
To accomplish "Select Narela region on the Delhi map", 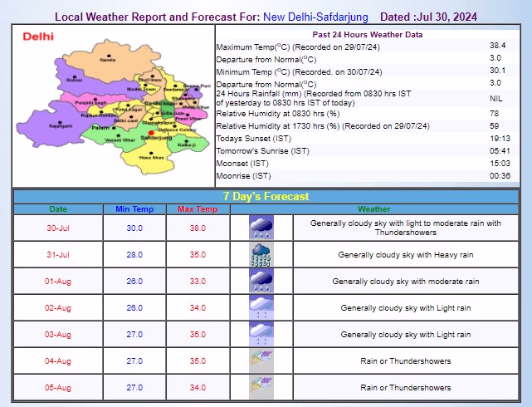I will (x=107, y=60).
